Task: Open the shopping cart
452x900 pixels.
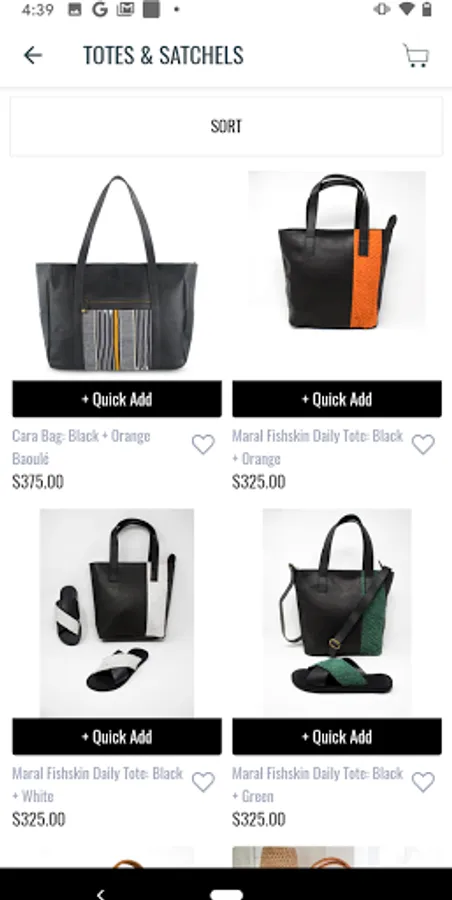Action: point(416,56)
